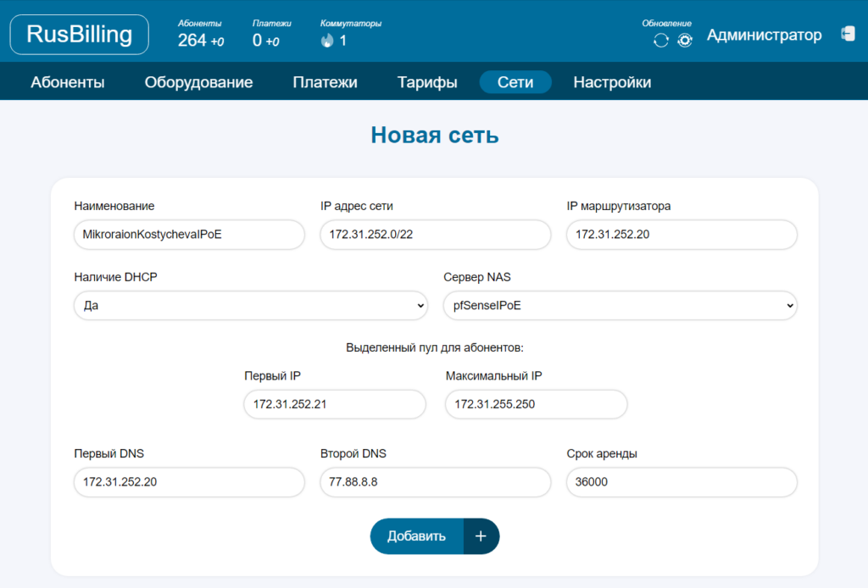Viewport: 868px width, 588px height.
Task: Click the flame icon next to Коммутаторы
Action: click(x=326, y=40)
